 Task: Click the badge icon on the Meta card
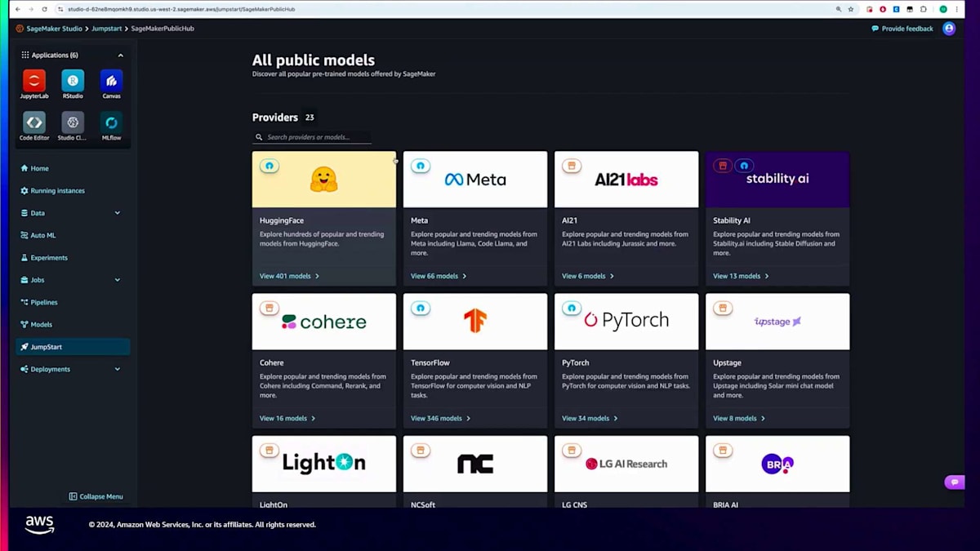point(421,166)
